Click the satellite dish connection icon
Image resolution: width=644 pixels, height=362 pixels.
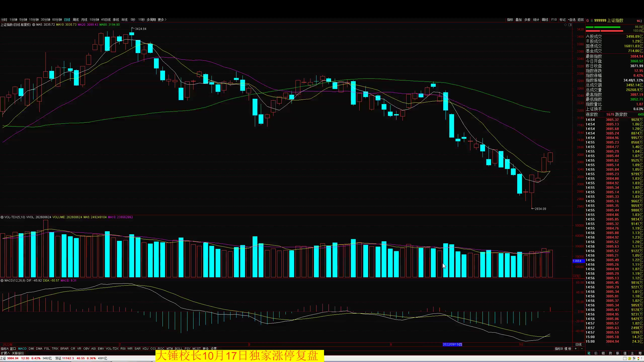point(634,358)
